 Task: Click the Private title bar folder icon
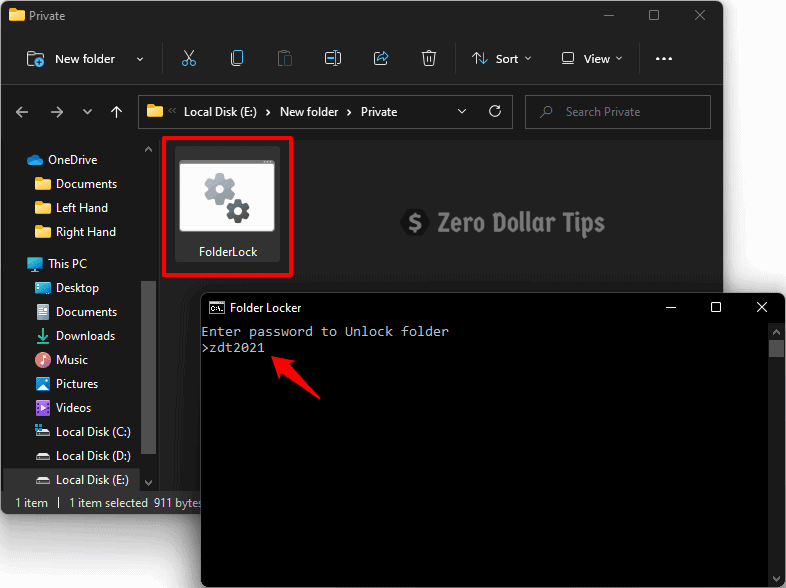point(17,15)
